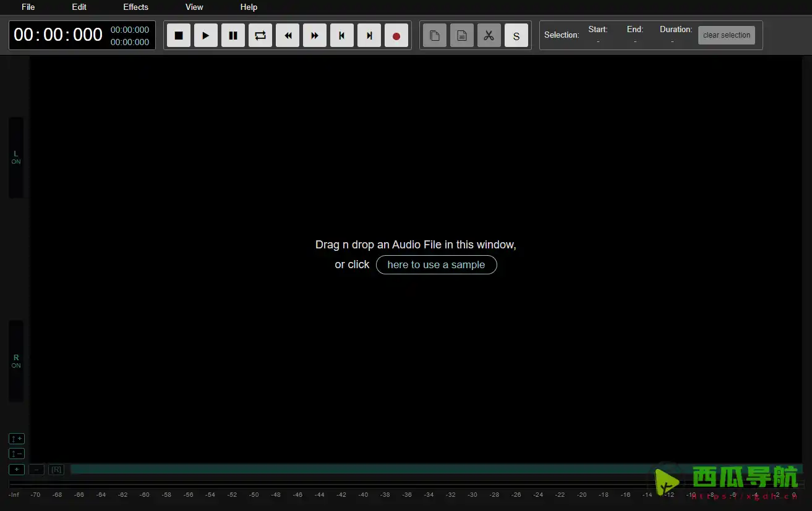
Task: Click 'here to use a sample' button
Action: (x=436, y=264)
